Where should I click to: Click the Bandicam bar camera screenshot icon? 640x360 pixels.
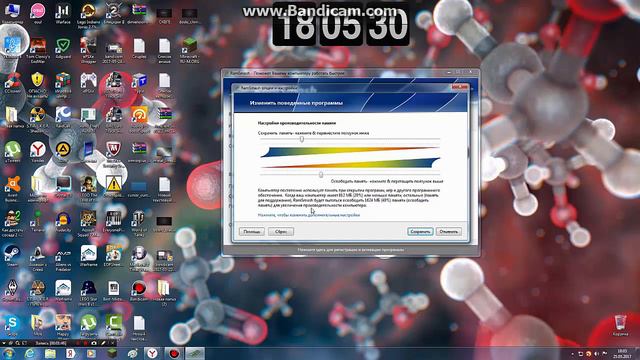click(x=94, y=343)
